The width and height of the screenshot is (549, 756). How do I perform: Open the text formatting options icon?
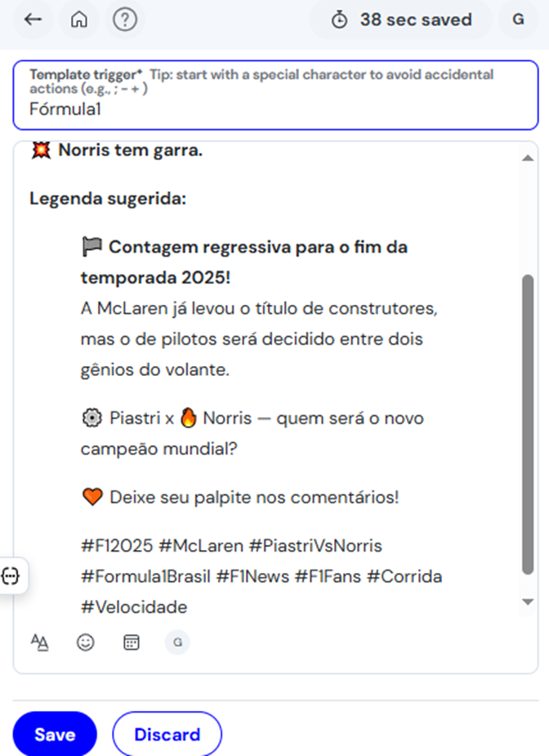(x=39, y=642)
